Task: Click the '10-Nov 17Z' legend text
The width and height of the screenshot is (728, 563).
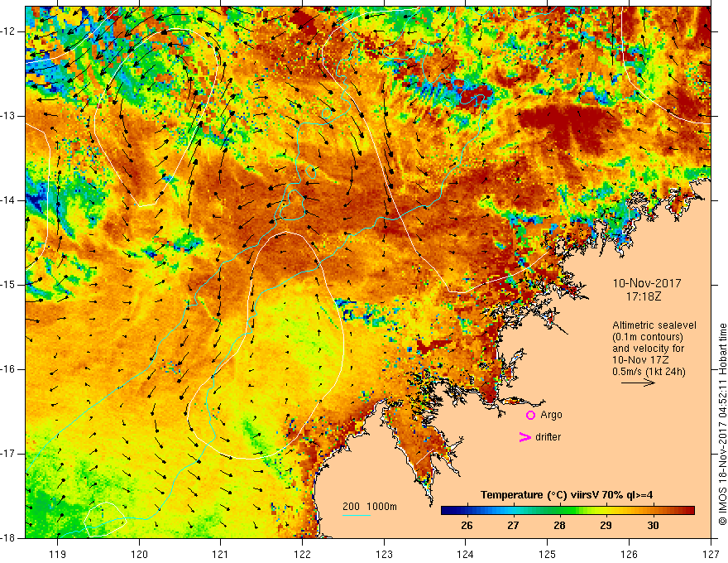Action: (639, 360)
